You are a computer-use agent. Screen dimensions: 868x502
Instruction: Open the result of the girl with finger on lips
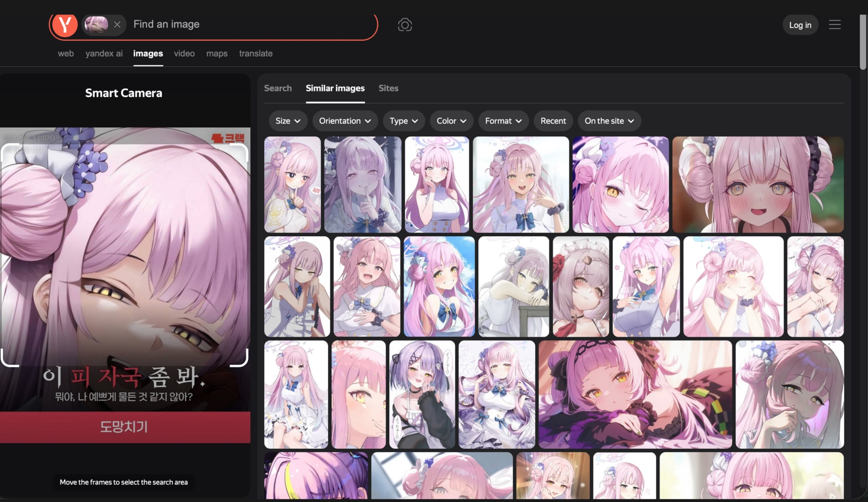pos(362,184)
